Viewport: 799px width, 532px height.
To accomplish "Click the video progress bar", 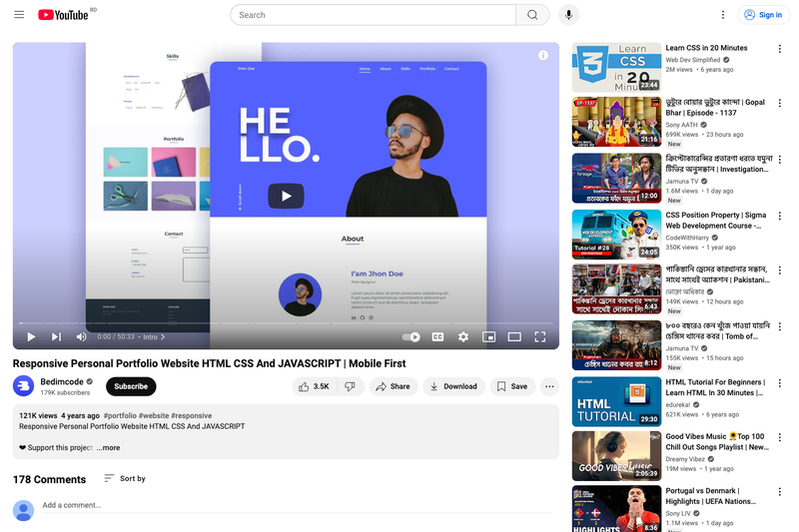I will tap(286, 323).
